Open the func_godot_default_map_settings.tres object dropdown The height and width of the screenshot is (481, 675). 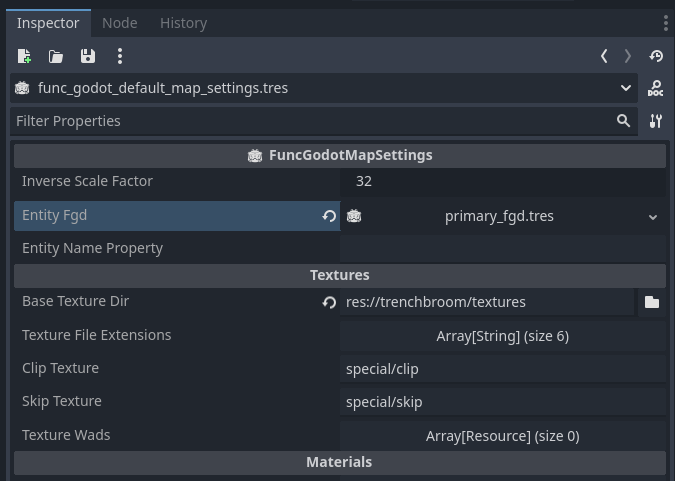(x=626, y=88)
